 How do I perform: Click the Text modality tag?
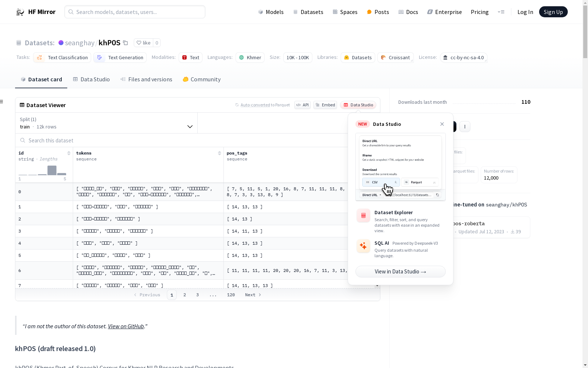click(190, 57)
